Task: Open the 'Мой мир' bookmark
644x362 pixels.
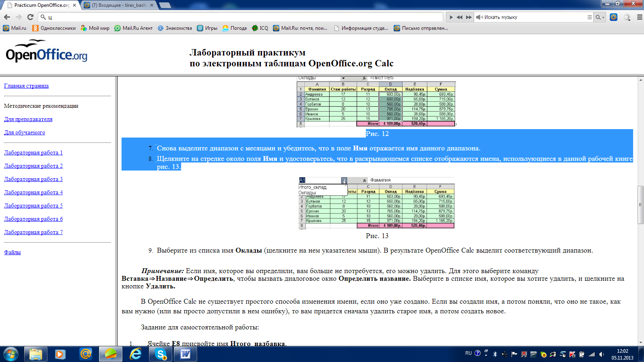Action: (95, 28)
